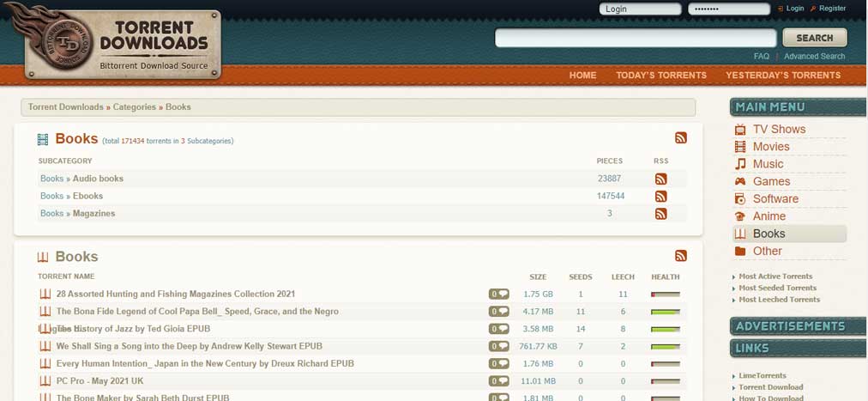The height and width of the screenshot is (401, 868).
Task: Select Other in main menu
Action: click(x=768, y=251)
